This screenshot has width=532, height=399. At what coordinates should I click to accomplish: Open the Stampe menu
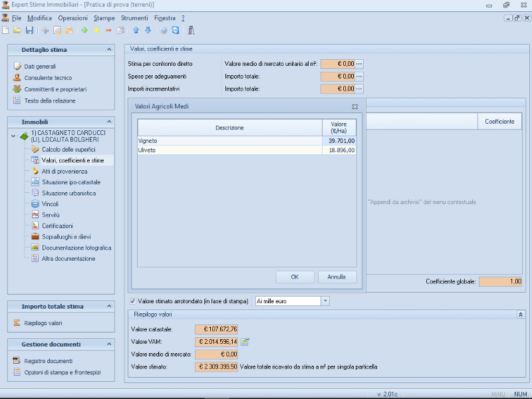click(104, 18)
